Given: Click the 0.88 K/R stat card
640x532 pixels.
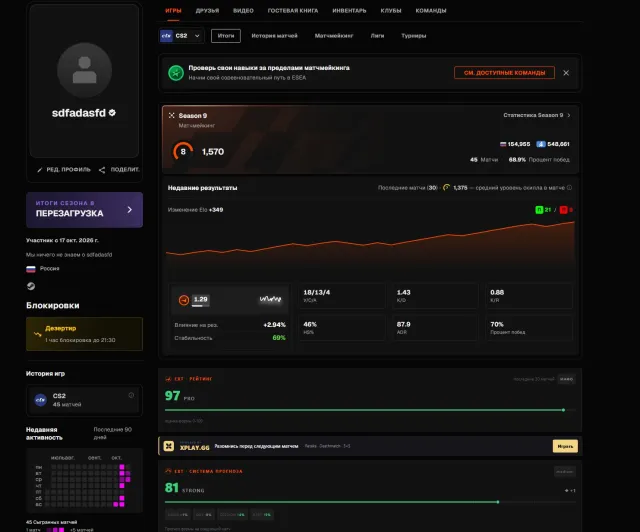Looking at the screenshot, I should pos(529,296).
